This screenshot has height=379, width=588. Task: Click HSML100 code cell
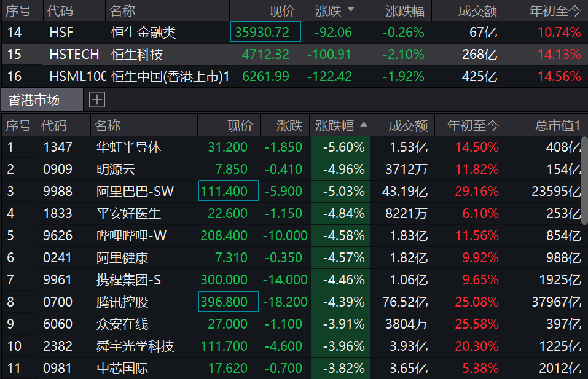77,76
